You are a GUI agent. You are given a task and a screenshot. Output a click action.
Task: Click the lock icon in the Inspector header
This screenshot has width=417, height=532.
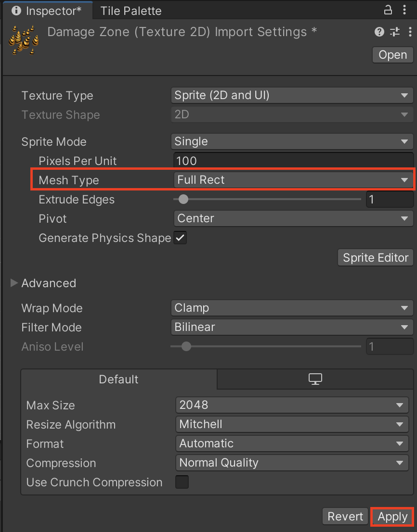[x=388, y=10]
